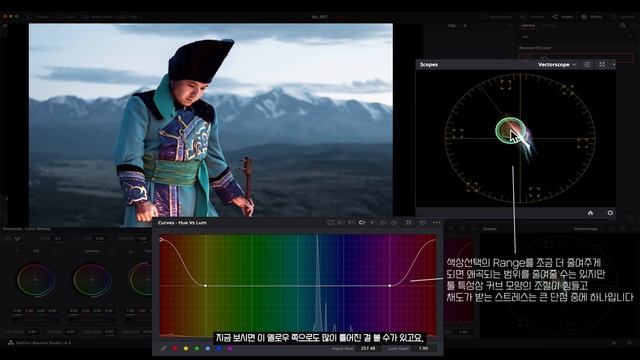Click the yellow hue swatch
This screenshot has width=640, height=360.
click(x=186, y=349)
